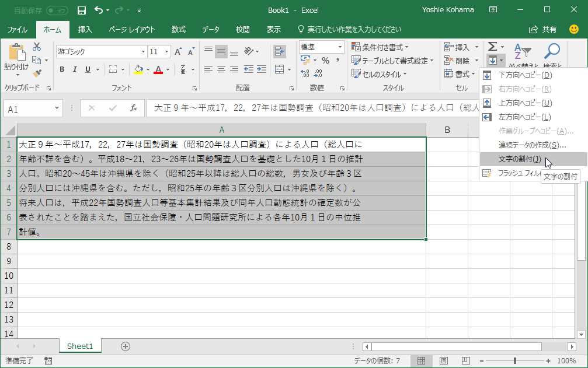Click the Copy icon in clipboard group

click(x=37, y=60)
